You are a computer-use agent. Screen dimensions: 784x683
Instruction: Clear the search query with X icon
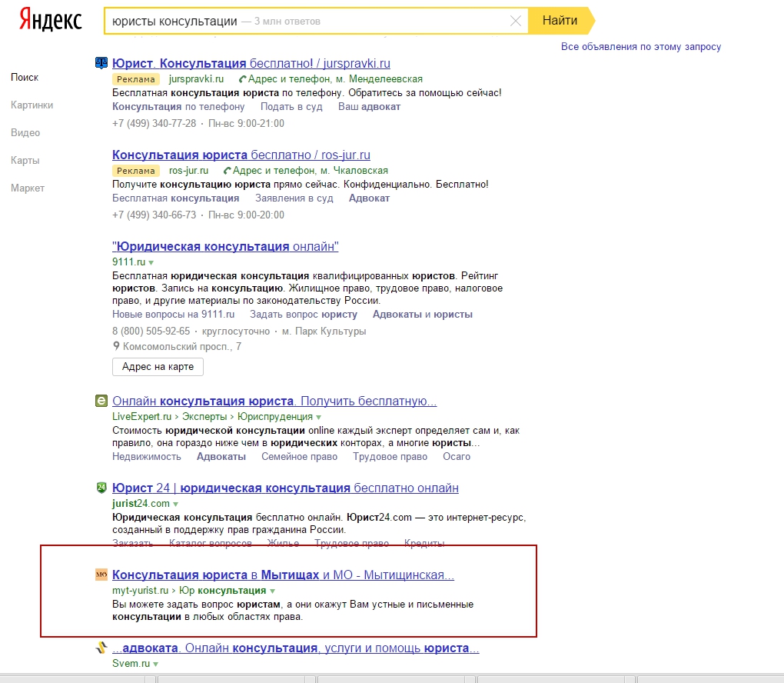click(516, 21)
